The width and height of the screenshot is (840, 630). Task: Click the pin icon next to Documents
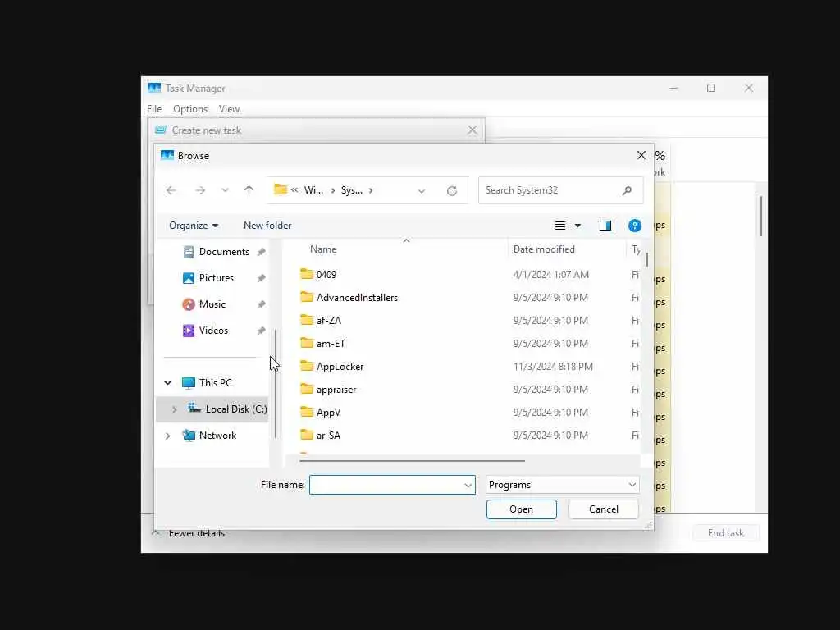[x=261, y=252]
